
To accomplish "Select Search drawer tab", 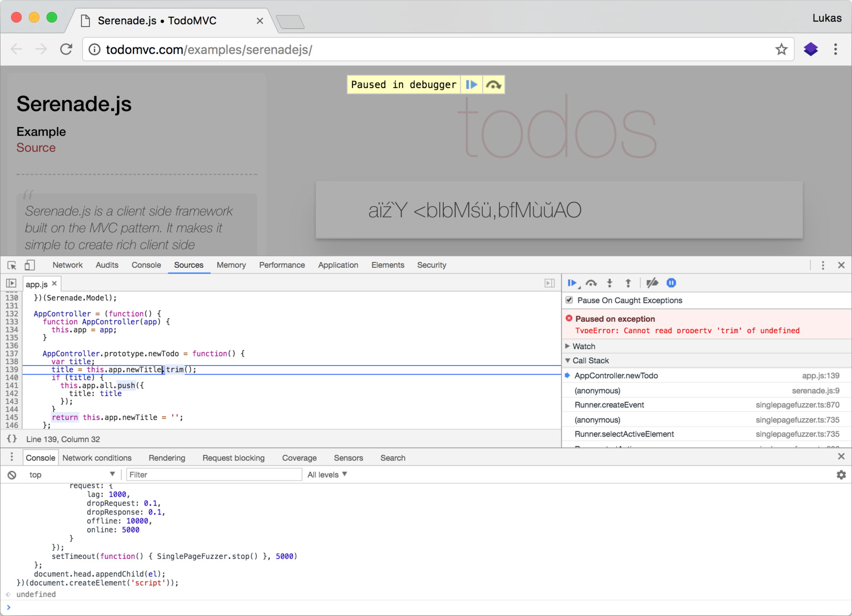I will coord(393,458).
